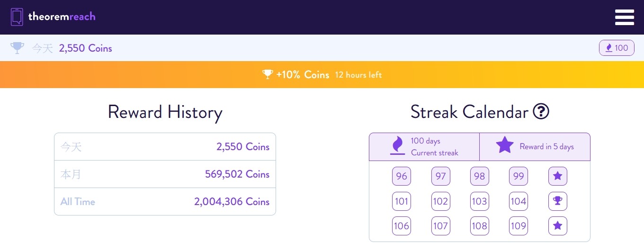Select day 96 in streak calendar
Screen dimensions: 644x251
coord(402,176)
